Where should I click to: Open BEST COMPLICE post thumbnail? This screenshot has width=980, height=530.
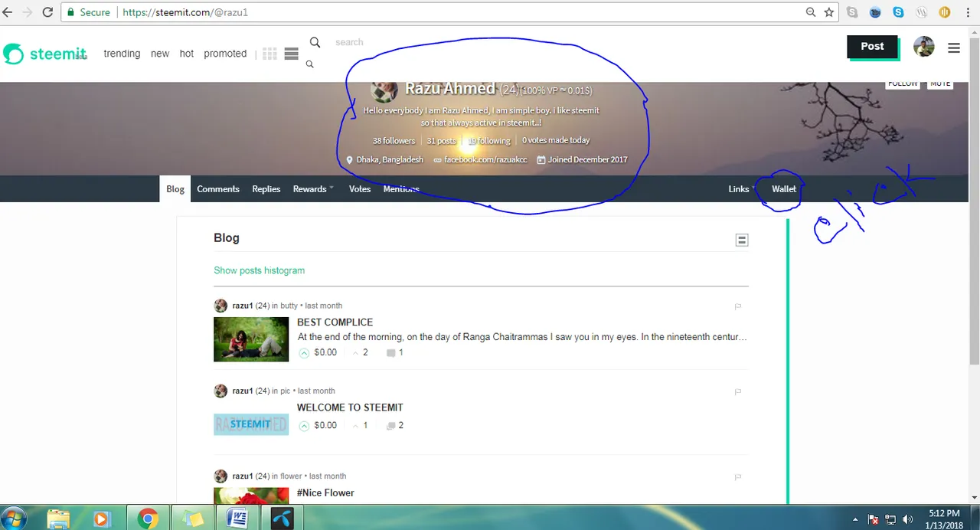pyautogui.click(x=251, y=339)
